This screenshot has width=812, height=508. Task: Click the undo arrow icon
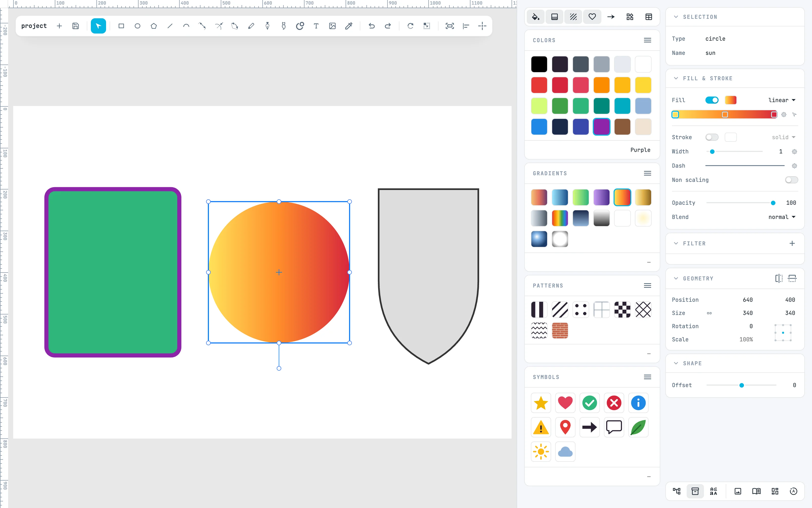click(371, 26)
